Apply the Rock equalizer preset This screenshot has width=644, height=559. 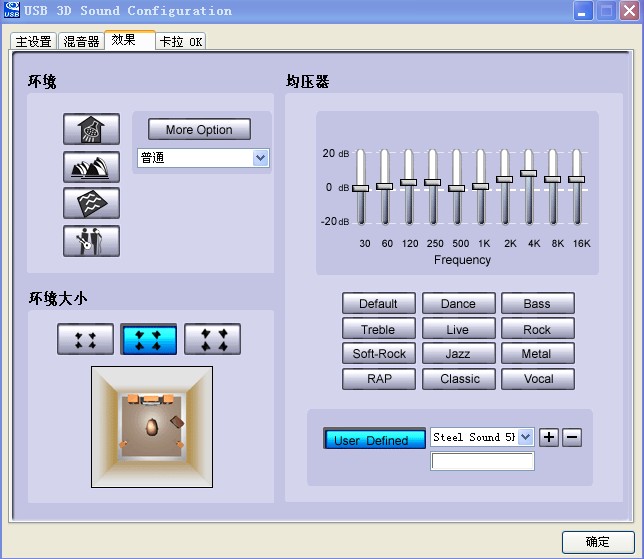pyautogui.click(x=538, y=329)
